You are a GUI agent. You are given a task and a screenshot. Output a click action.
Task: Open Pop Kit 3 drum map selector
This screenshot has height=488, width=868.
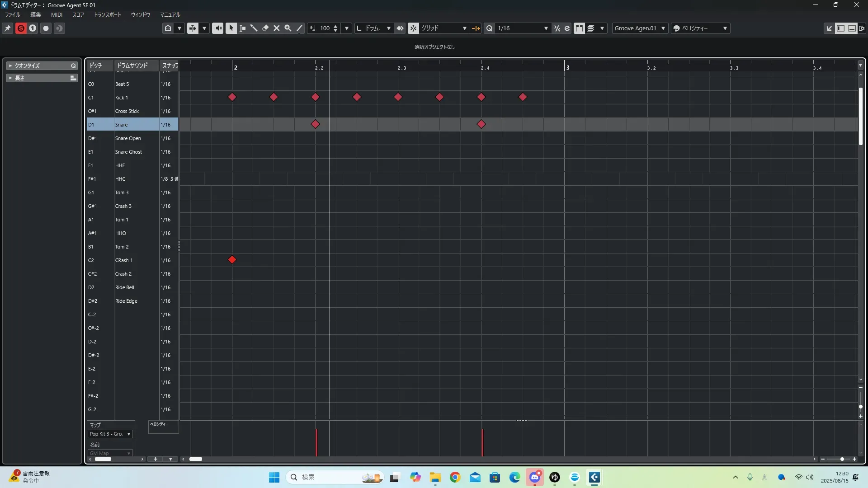pos(110,434)
